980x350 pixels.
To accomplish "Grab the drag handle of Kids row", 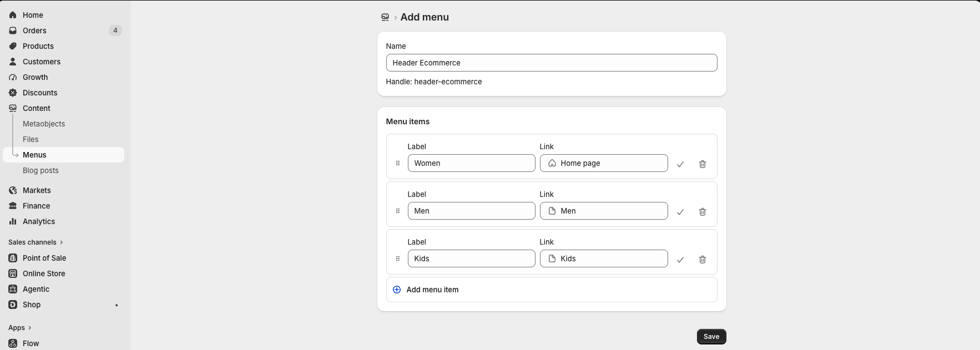I will tap(398, 258).
